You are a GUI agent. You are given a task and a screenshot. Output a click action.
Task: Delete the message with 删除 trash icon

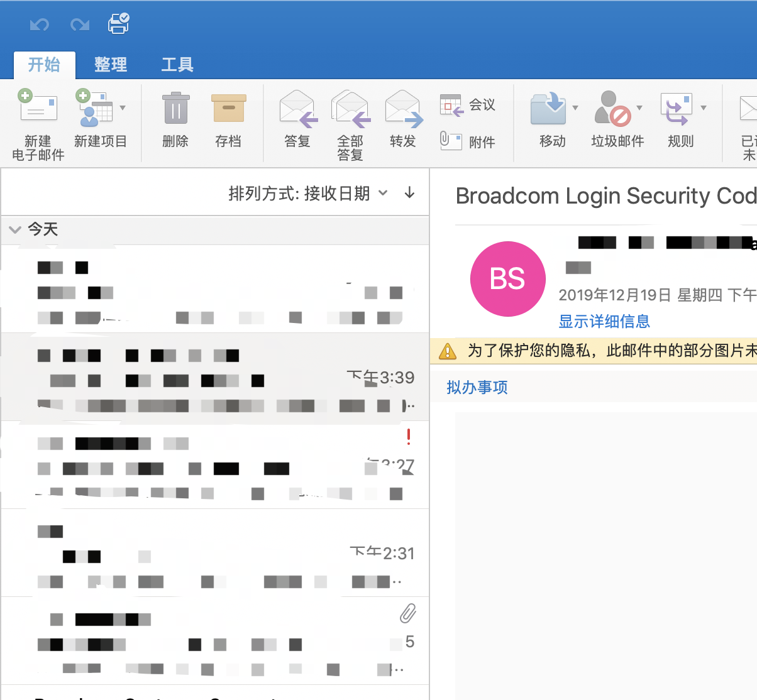[x=175, y=121]
